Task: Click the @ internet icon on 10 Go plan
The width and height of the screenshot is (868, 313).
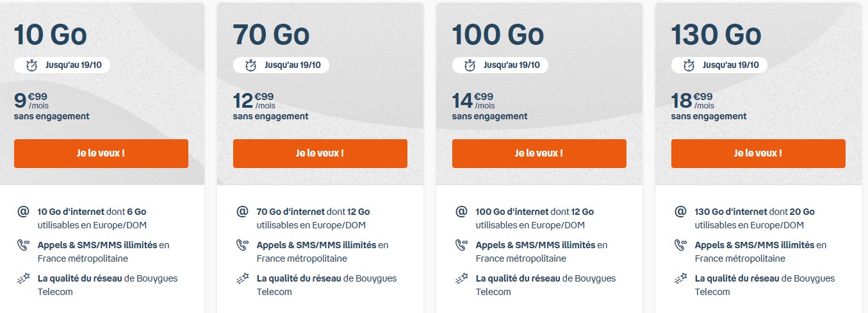Action: [x=23, y=211]
